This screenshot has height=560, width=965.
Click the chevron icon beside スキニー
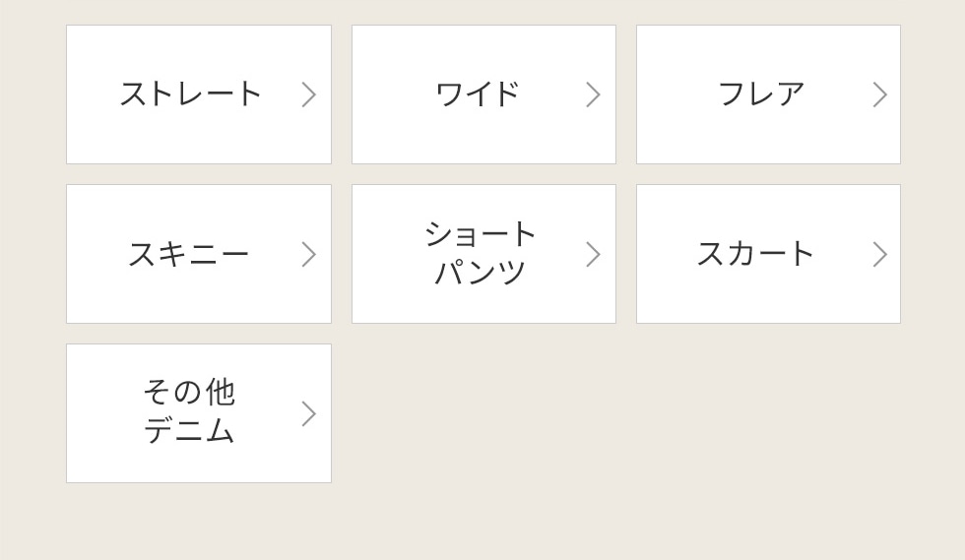point(308,254)
